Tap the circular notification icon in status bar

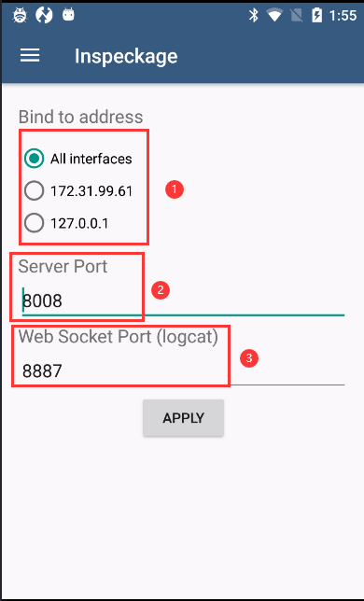[44, 16]
